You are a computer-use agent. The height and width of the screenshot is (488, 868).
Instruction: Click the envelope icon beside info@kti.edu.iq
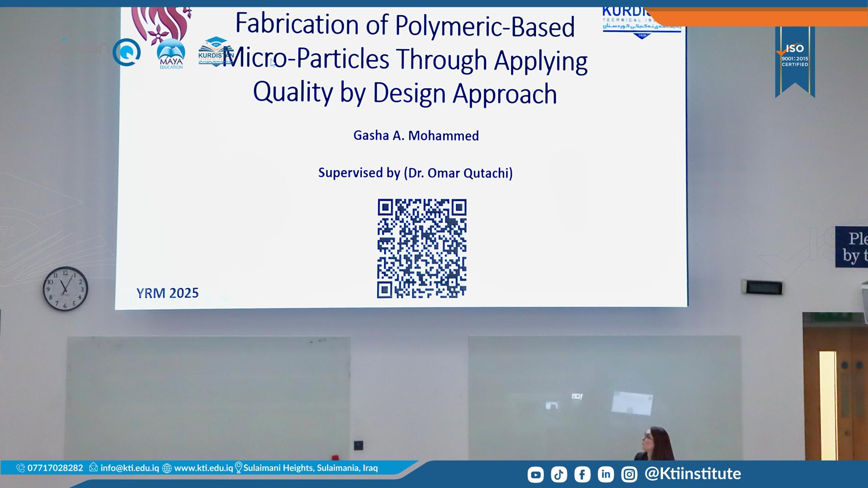[93, 467]
